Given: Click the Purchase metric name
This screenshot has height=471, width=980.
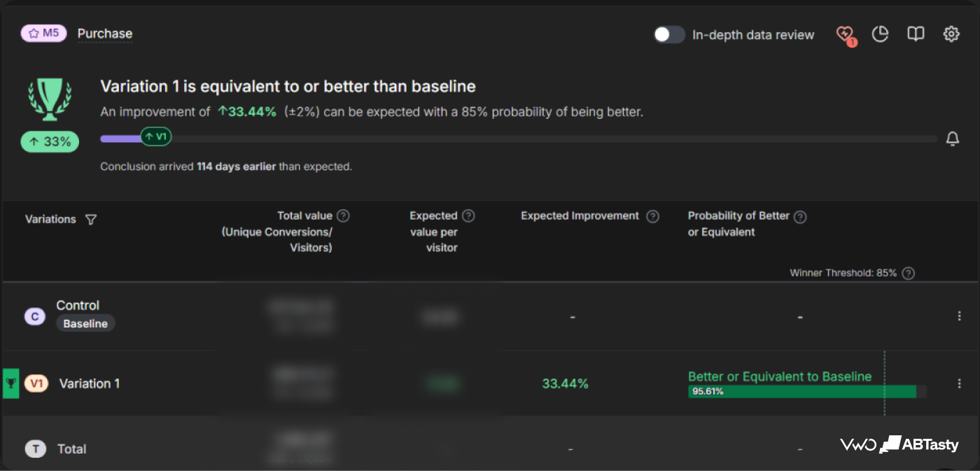Looking at the screenshot, I should pos(105,34).
